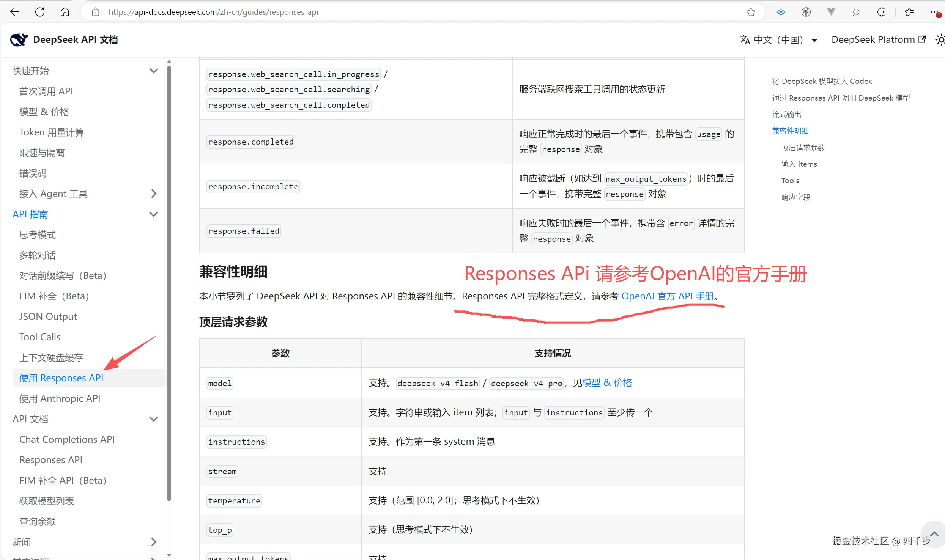945x560 pixels.
Task: Click the address bar URL
Action: pos(213,12)
